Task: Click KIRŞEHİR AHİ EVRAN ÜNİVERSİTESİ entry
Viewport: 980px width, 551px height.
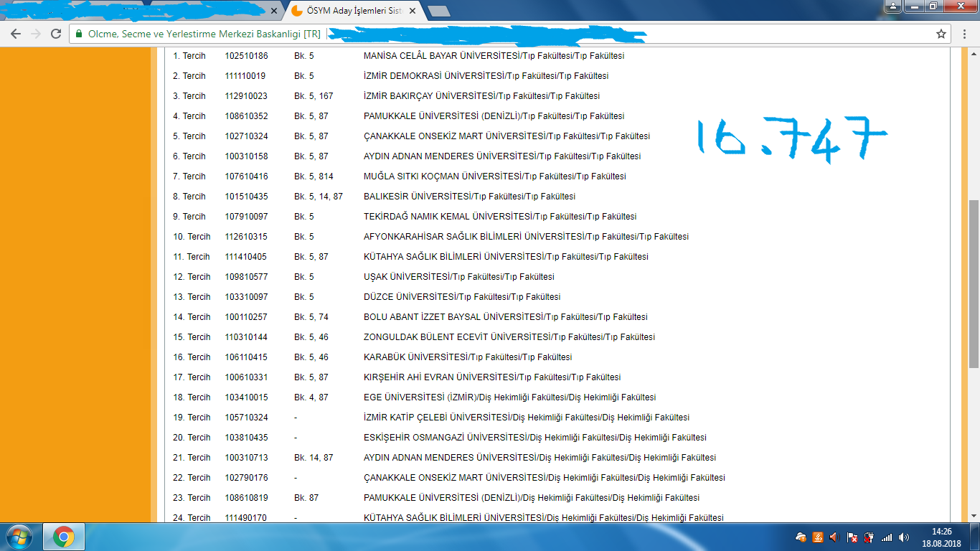Action: pos(492,377)
